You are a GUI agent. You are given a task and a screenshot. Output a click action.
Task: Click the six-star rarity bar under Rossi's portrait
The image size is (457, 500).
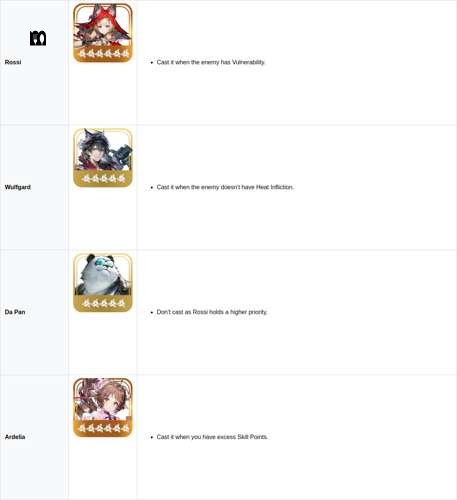click(103, 53)
